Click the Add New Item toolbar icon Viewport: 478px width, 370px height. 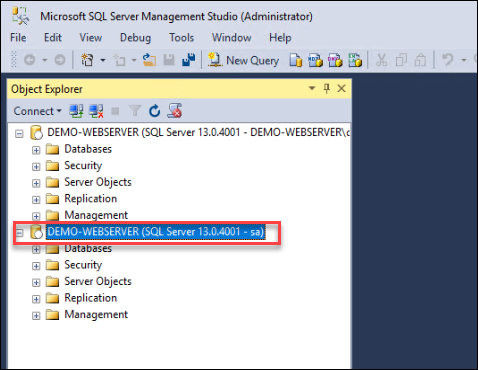click(x=119, y=60)
